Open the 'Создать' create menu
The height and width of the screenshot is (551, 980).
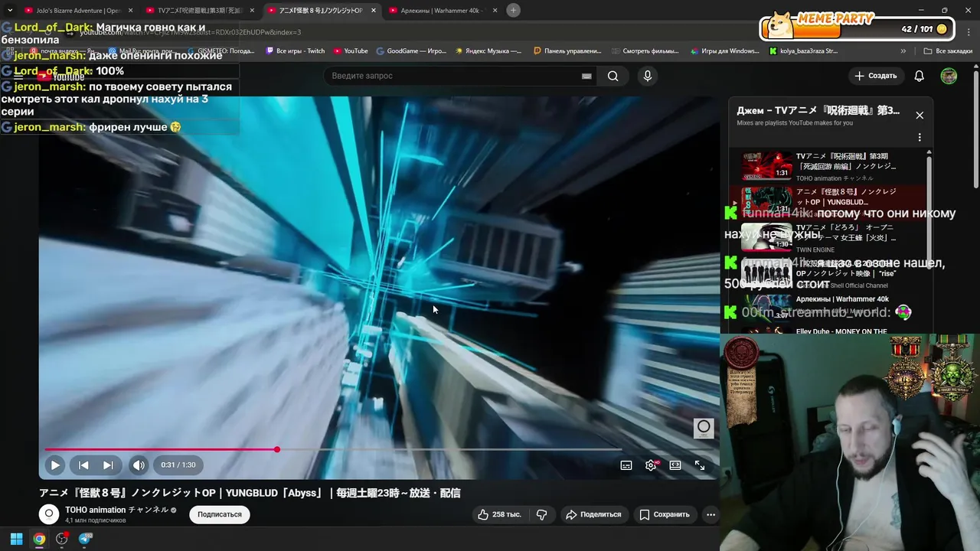click(876, 76)
